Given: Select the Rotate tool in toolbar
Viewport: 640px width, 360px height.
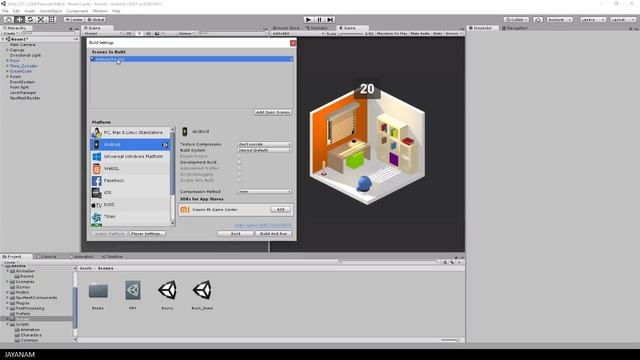Looking at the screenshot, I should 30,20.
